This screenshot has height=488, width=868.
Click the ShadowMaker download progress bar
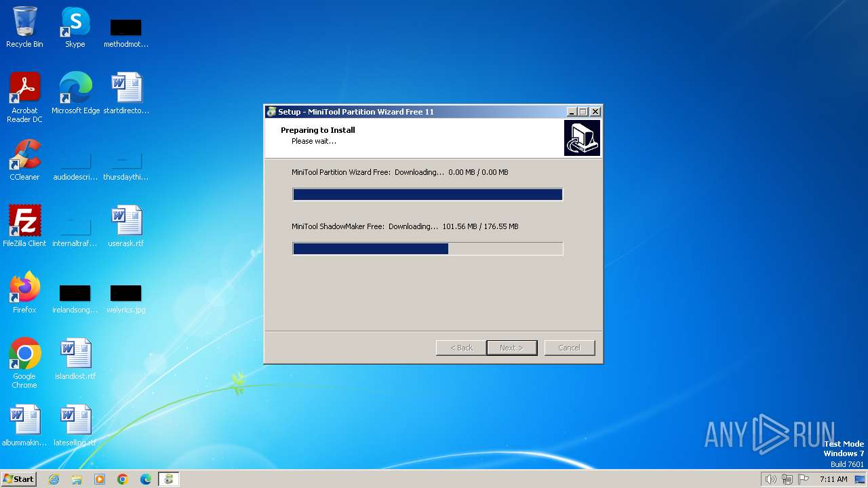click(428, 249)
